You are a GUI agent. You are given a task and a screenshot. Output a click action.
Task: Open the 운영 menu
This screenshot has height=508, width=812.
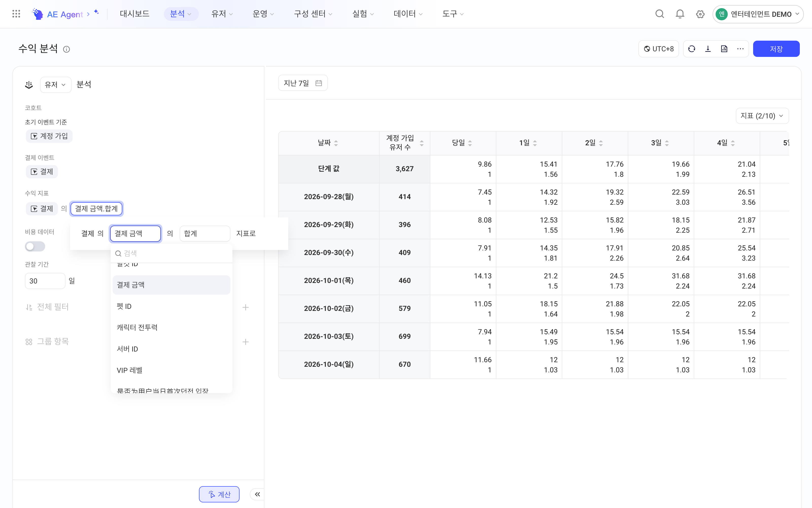click(x=263, y=14)
